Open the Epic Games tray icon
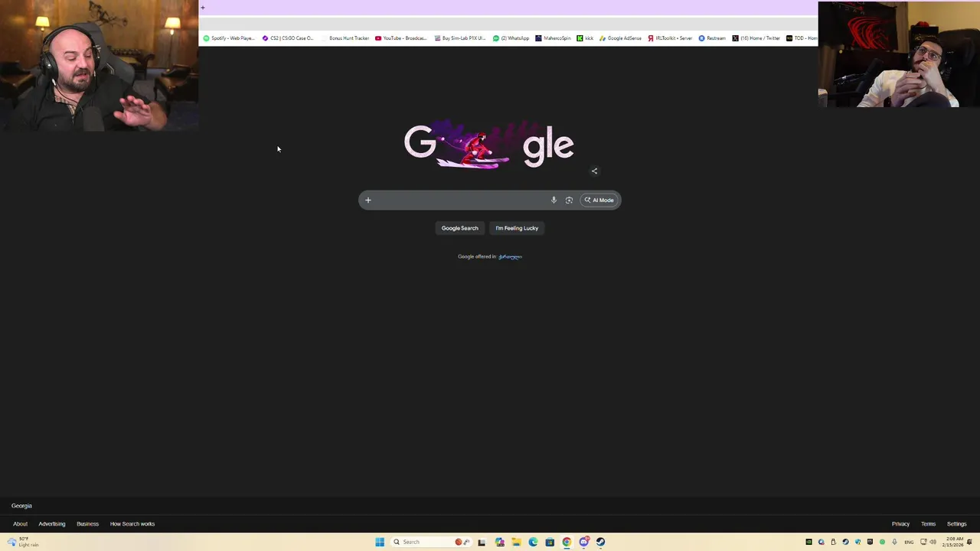This screenshot has height=551, width=980. click(x=870, y=542)
